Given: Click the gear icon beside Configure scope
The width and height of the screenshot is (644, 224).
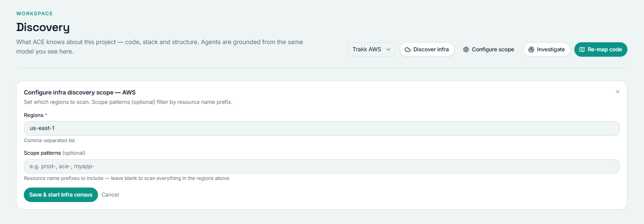Looking at the screenshot, I should click(466, 49).
